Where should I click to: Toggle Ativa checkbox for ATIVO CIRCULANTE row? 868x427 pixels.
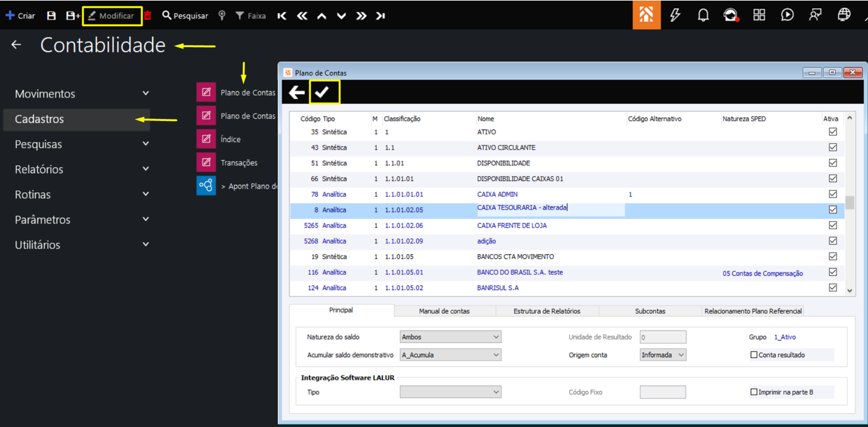tap(833, 148)
